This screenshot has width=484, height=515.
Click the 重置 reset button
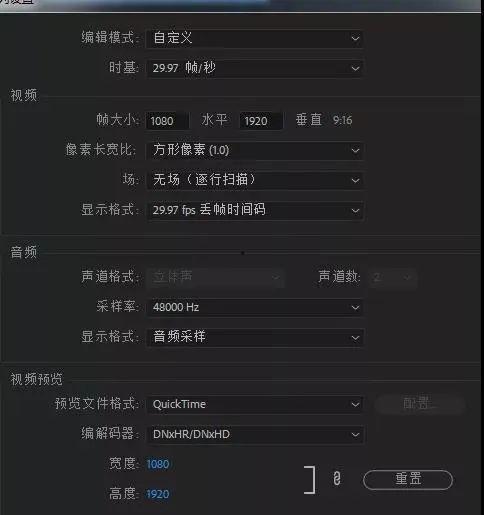point(408,479)
